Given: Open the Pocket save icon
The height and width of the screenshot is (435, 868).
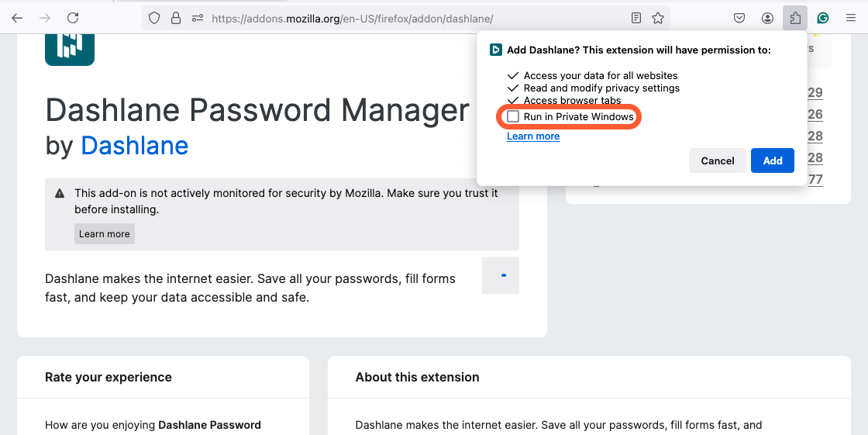Looking at the screenshot, I should coord(739,19).
